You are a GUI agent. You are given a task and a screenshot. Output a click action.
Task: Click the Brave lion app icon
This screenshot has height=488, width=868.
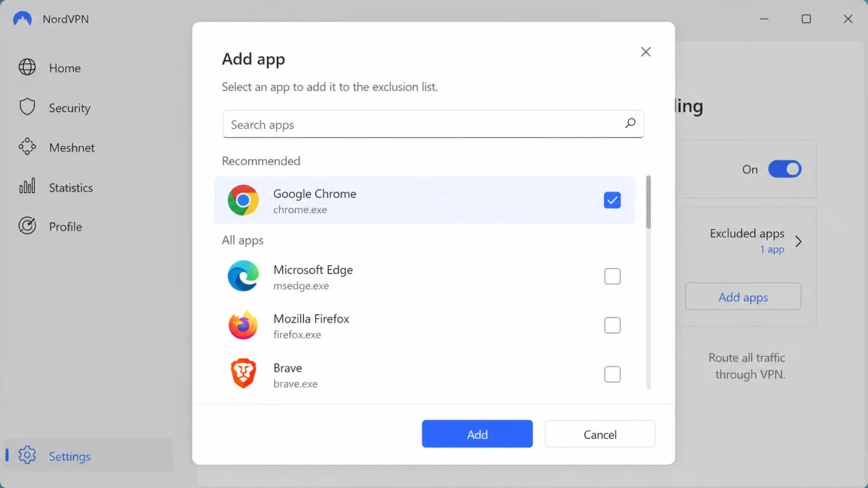click(243, 374)
